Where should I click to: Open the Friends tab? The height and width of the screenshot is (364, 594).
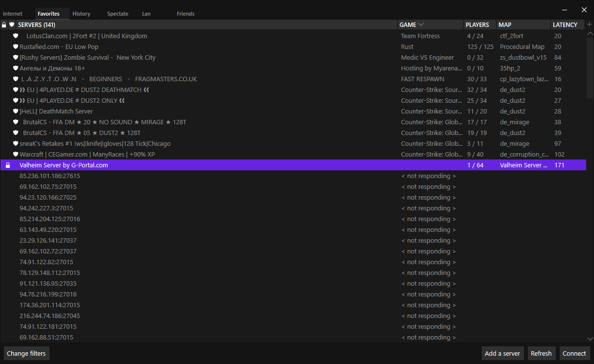(185, 14)
